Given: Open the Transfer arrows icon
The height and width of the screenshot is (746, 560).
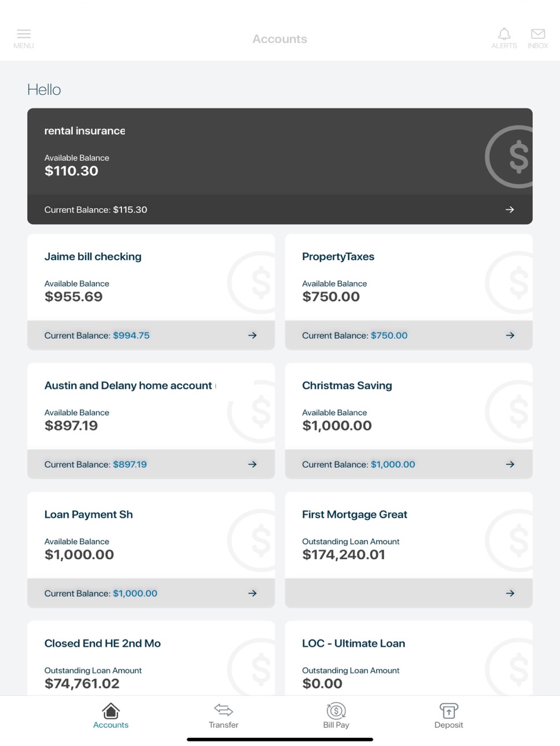Looking at the screenshot, I should coord(223,710).
